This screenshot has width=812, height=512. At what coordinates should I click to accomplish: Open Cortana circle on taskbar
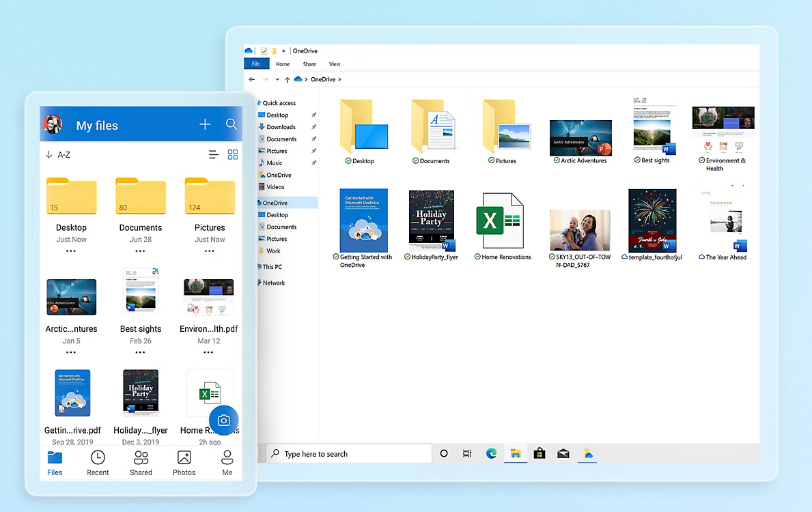[444, 453]
